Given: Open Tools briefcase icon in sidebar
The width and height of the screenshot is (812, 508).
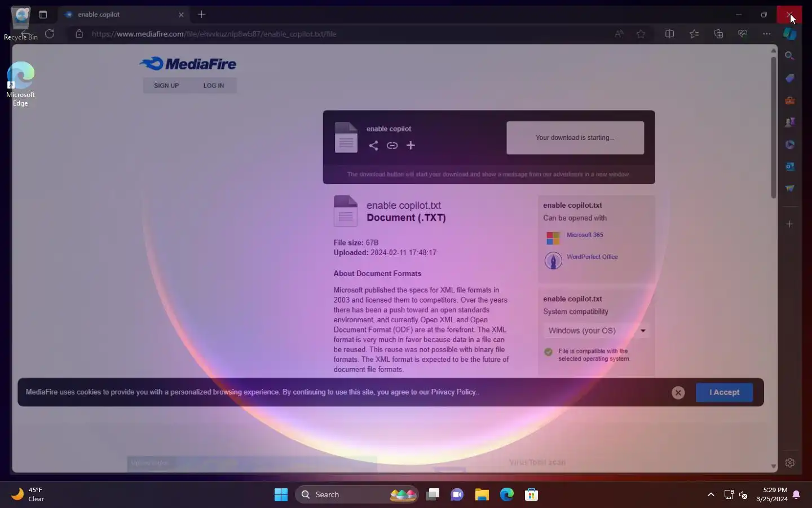Looking at the screenshot, I should 790,100.
